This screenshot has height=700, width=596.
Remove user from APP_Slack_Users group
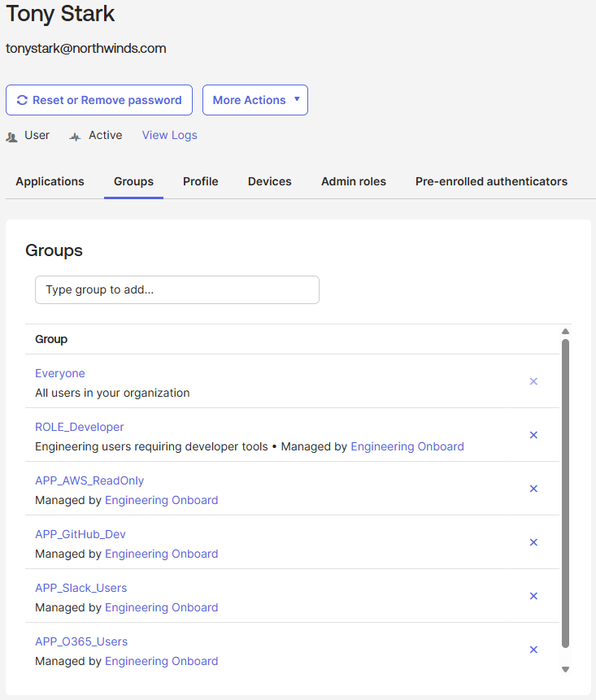[533, 596]
